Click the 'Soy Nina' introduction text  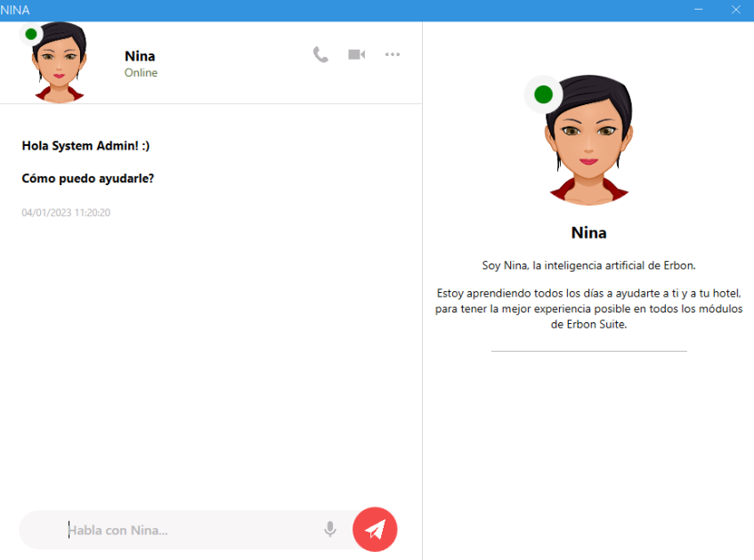pos(588,265)
